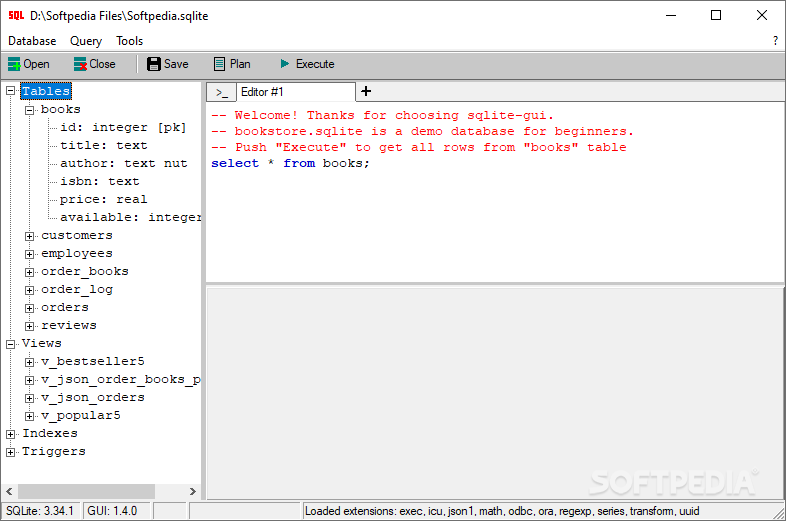
Task: Click the tree panel scroll-right arrow
Action: [193, 491]
